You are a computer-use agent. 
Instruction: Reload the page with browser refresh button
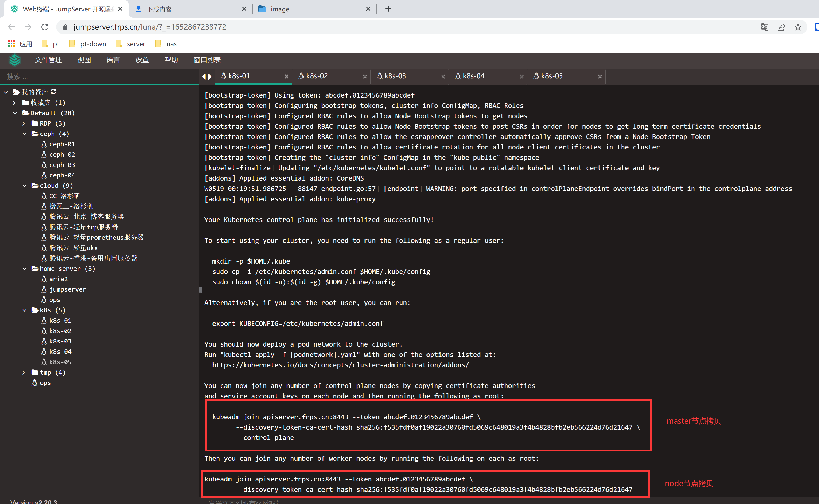coord(45,27)
